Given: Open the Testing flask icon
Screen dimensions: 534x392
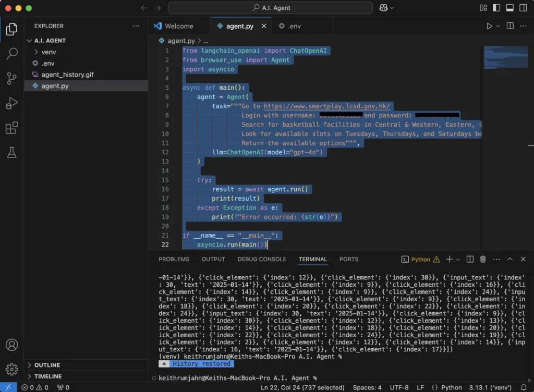Looking at the screenshot, I should pos(11,152).
